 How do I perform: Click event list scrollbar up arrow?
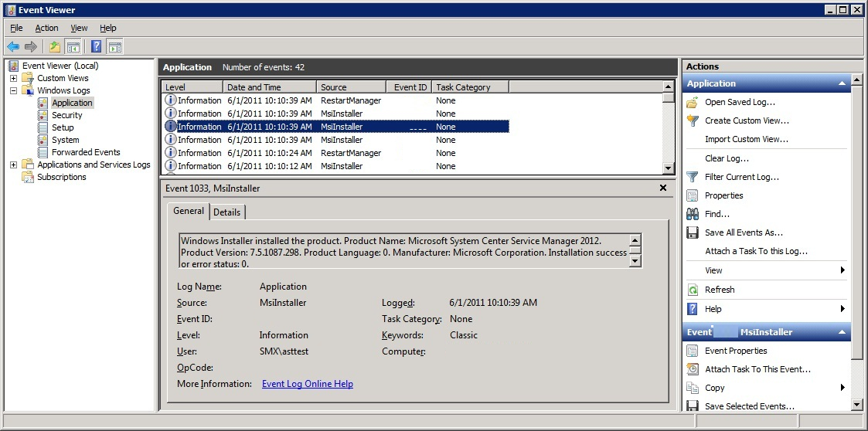tap(668, 87)
